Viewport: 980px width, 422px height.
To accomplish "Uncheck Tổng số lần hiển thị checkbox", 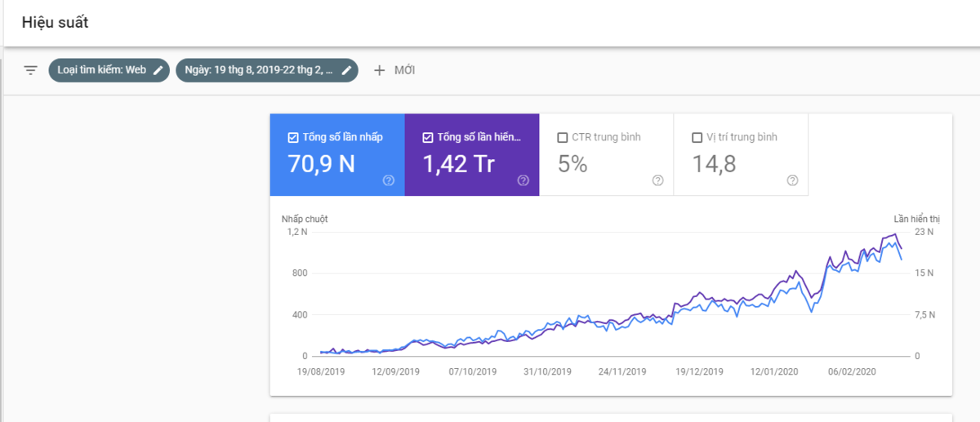I will (427, 137).
